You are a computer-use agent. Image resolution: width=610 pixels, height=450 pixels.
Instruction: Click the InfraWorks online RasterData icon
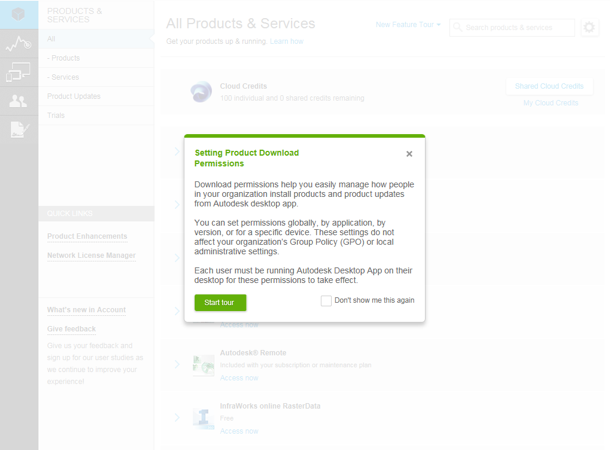[x=204, y=418]
